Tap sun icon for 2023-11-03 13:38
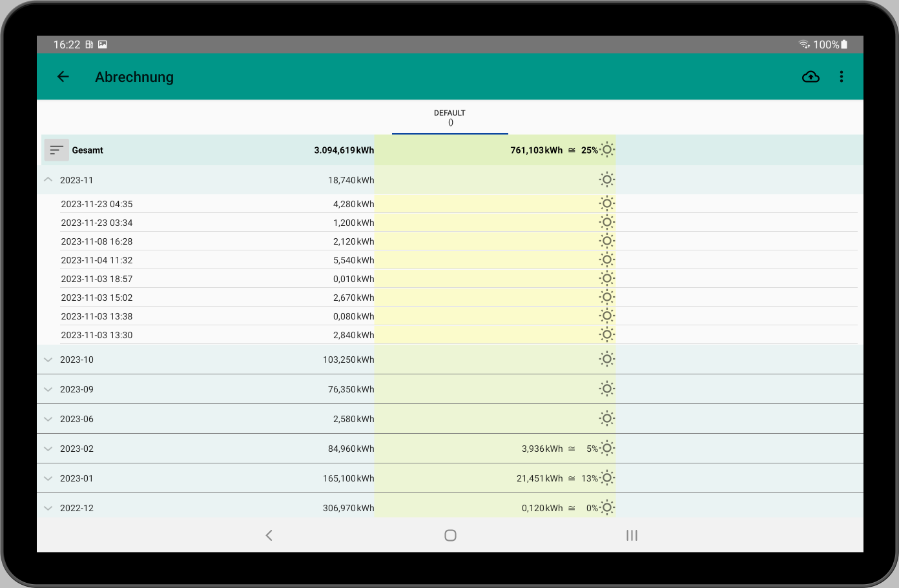Image resolution: width=899 pixels, height=588 pixels. [607, 316]
